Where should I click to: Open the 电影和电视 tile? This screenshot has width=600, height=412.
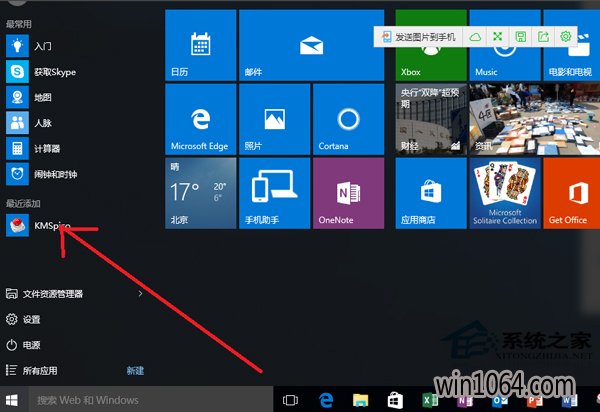572,45
